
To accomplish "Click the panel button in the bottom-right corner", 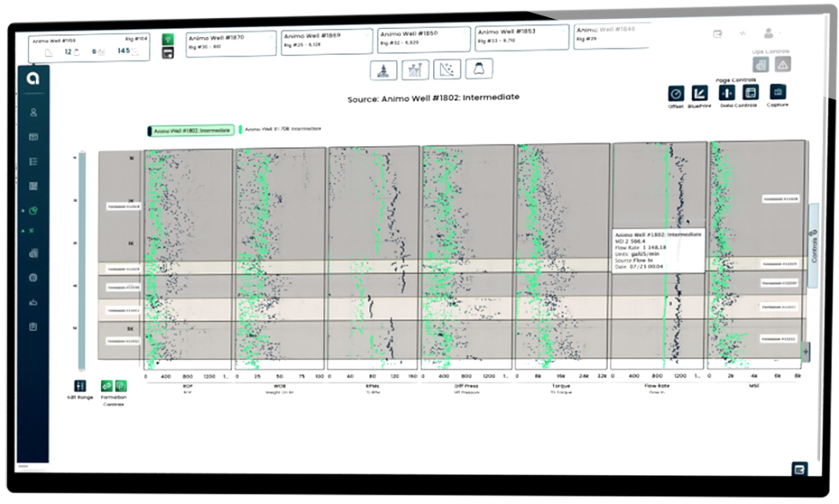I will (800, 469).
